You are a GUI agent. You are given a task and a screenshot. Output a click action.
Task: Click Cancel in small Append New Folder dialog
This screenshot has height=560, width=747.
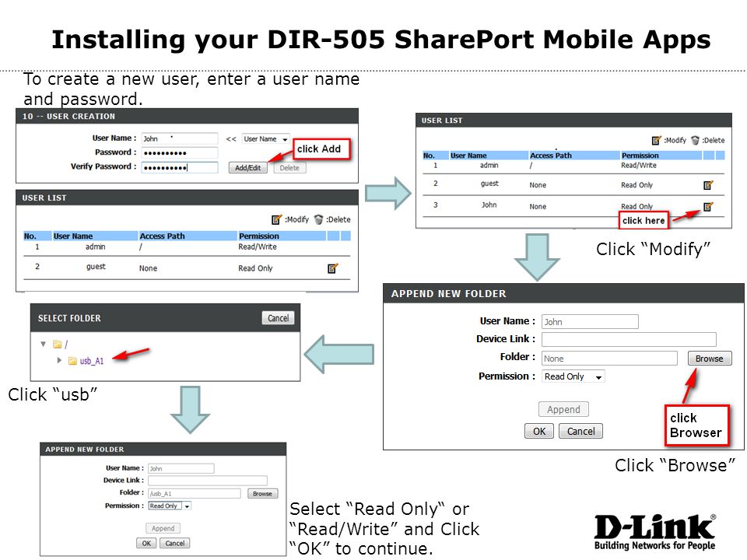tap(175, 544)
